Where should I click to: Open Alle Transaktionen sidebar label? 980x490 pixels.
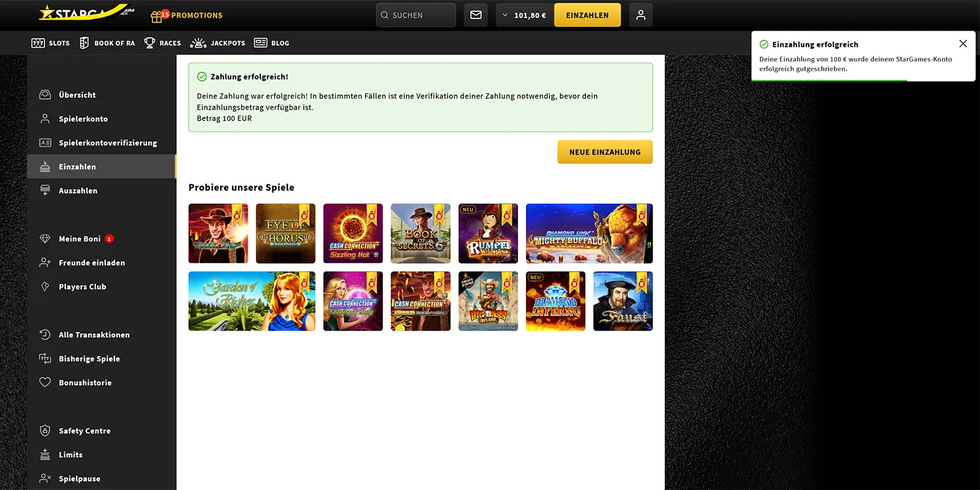pos(94,335)
